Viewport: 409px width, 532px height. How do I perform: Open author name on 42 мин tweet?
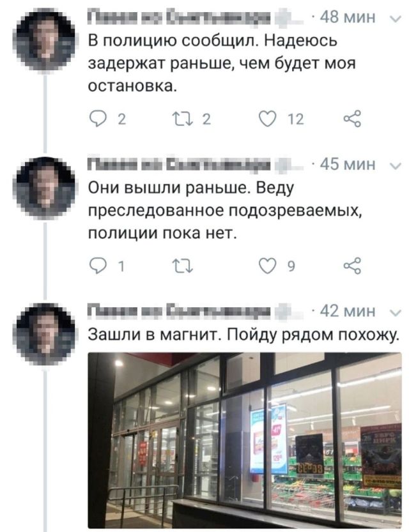[x=179, y=311]
